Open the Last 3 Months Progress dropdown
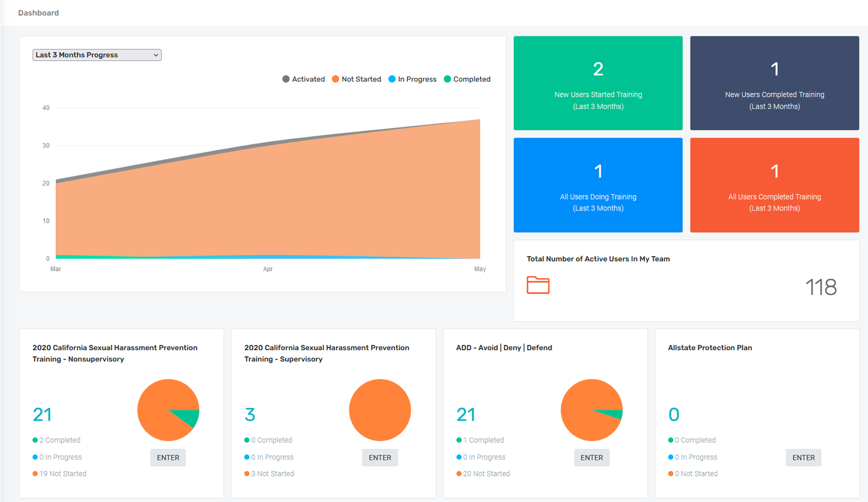Screen dimensions: 868x502 coord(97,55)
